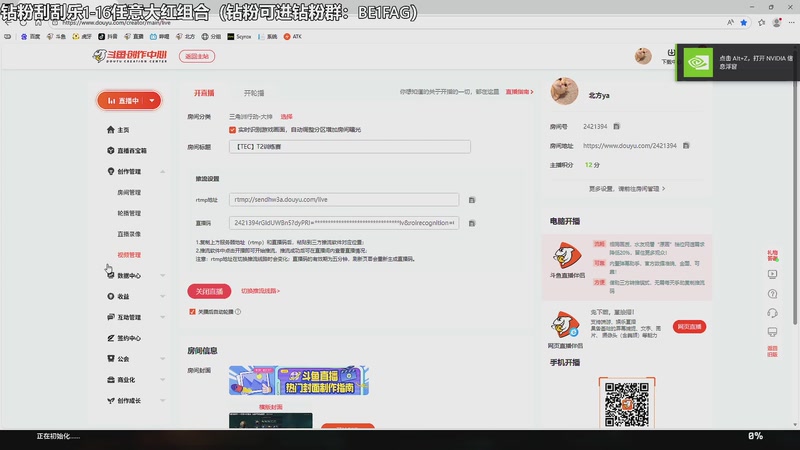Viewport: 800px width, 450px height.
Task: Click the 创作管理 lightbulb icon
Action: coord(111,171)
